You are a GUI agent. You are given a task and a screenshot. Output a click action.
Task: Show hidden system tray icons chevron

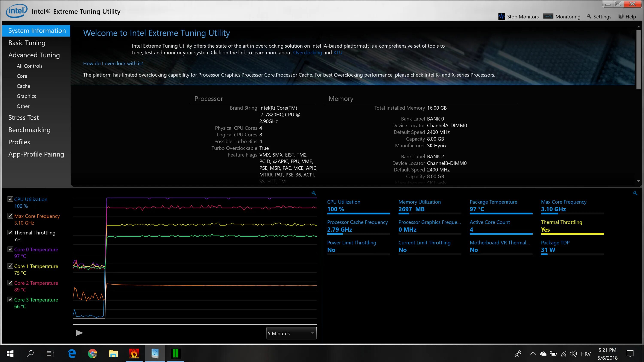click(533, 353)
